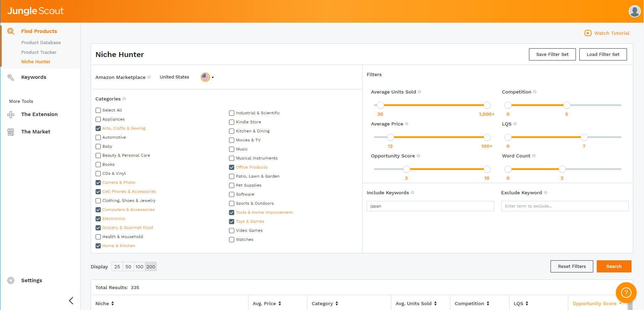Display 25 results per page

tap(117, 267)
